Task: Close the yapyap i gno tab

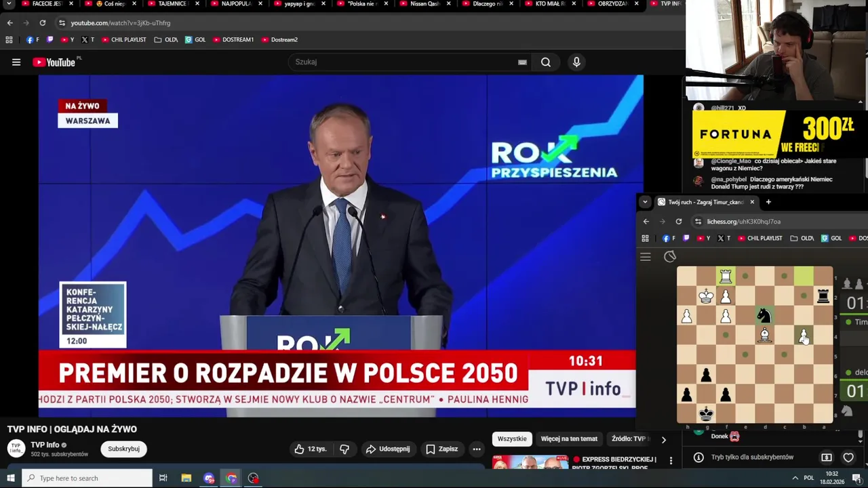Action: click(x=323, y=4)
